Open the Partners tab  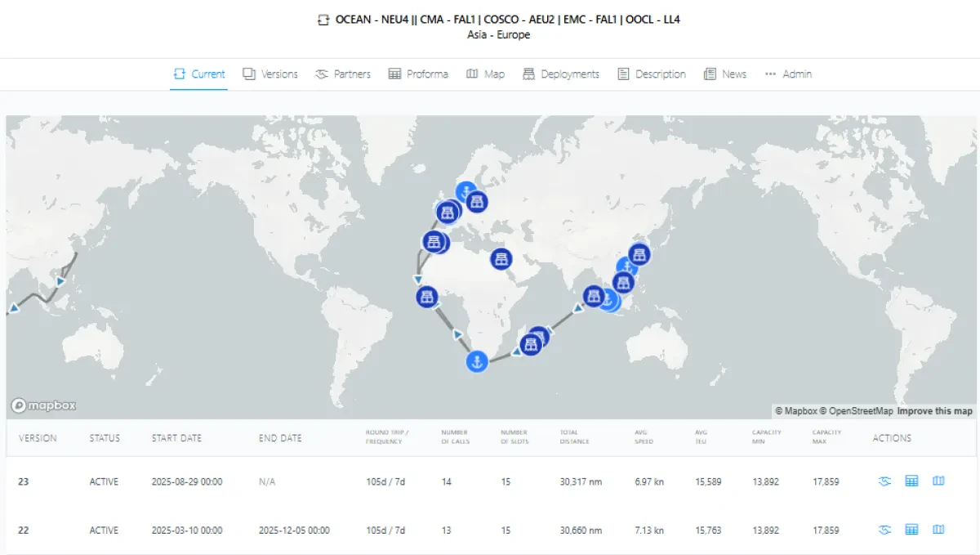343,74
